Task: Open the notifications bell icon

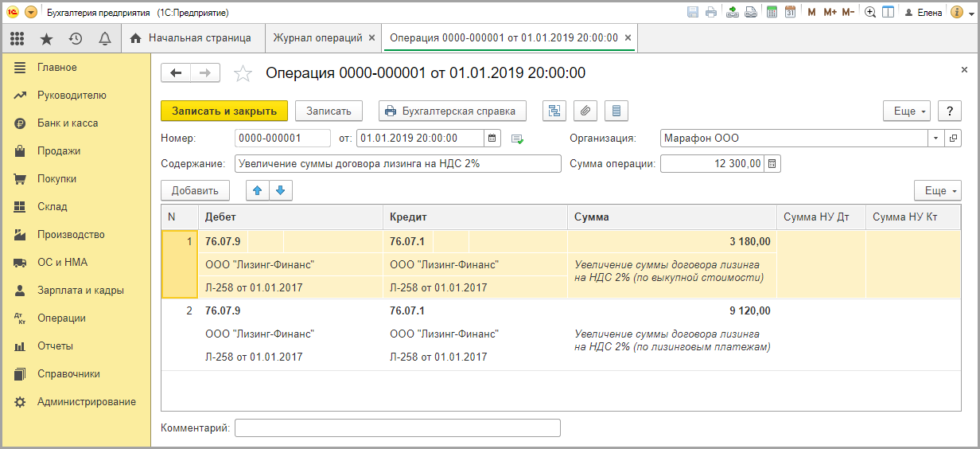Action: 104,38
